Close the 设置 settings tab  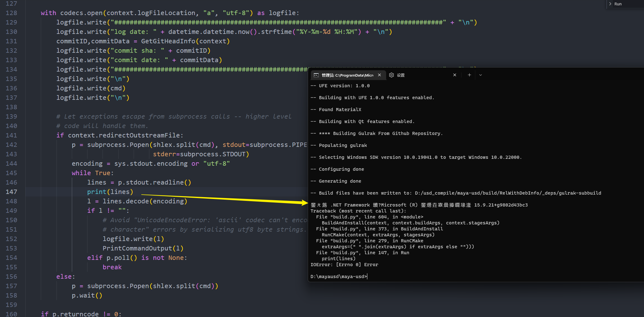pyautogui.click(x=455, y=75)
